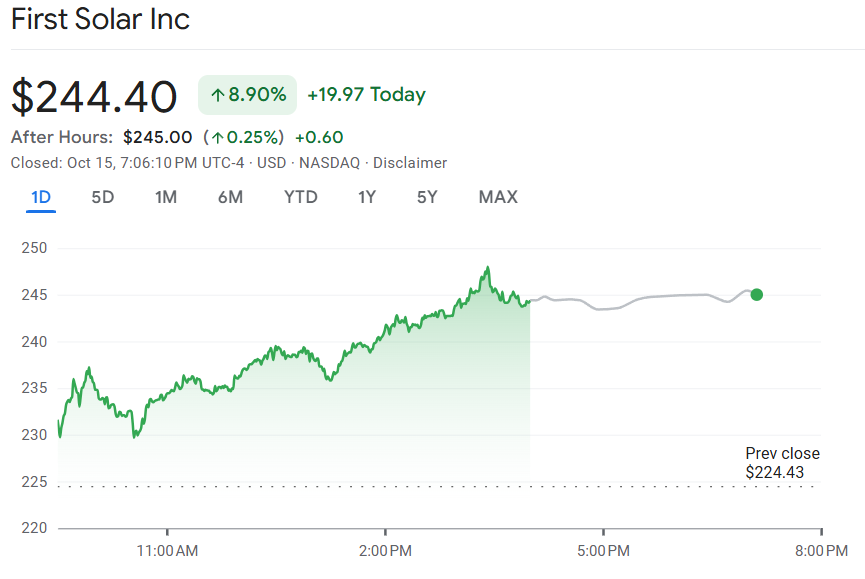The height and width of the screenshot is (579, 865).
Task: Click the $245.00 after hours price
Action: tap(158, 137)
